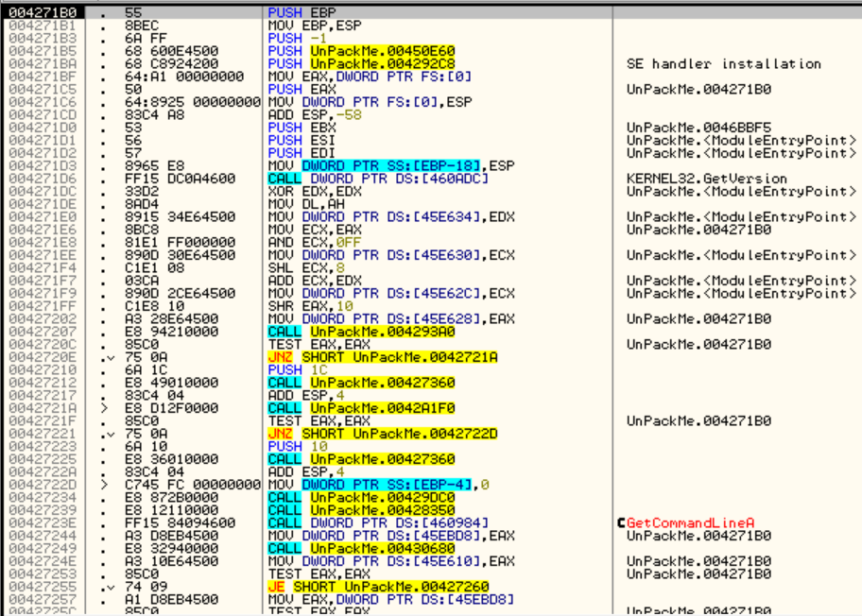Select MOV DWORD PTR SS:[EBP-4],0 instruction
This screenshot has height=616, width=862.
point(378,485)
